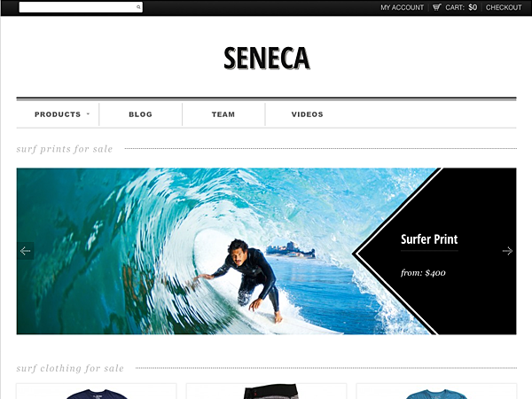
Task: Open My Account link
Action: click(x=402, y=7)
